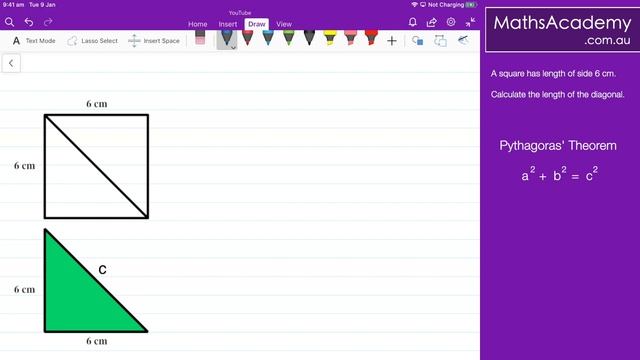Viewport: 640px width, 360px height.
Task: Exit full screen with the collapse arrows
Action: tap(470, 22)
